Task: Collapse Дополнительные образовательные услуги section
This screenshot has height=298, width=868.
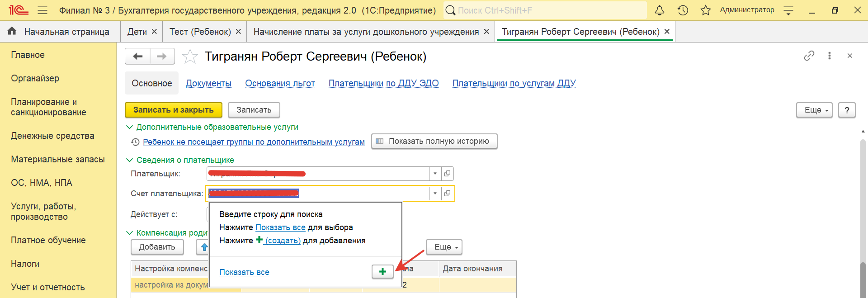Action: click(x=130, y=128)
